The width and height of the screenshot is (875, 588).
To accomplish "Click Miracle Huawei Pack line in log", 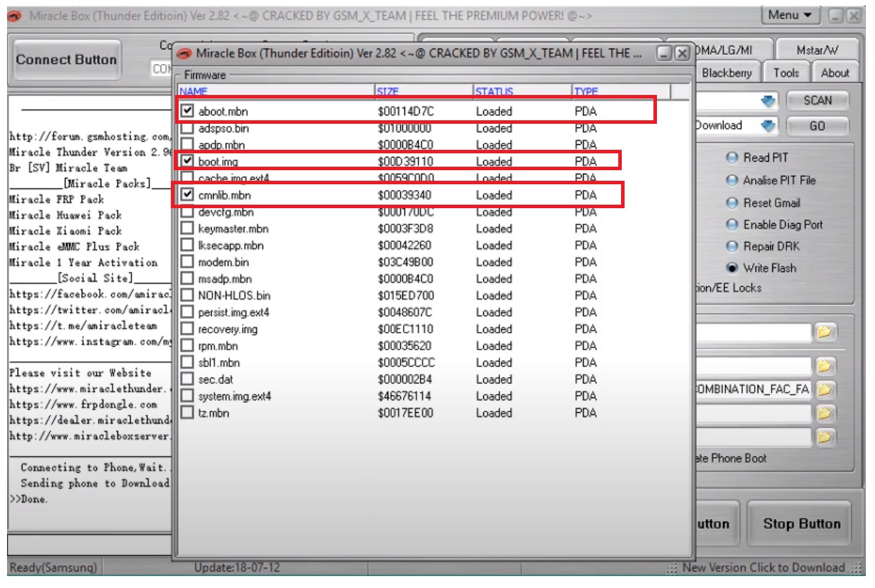I will pos(65,215).
